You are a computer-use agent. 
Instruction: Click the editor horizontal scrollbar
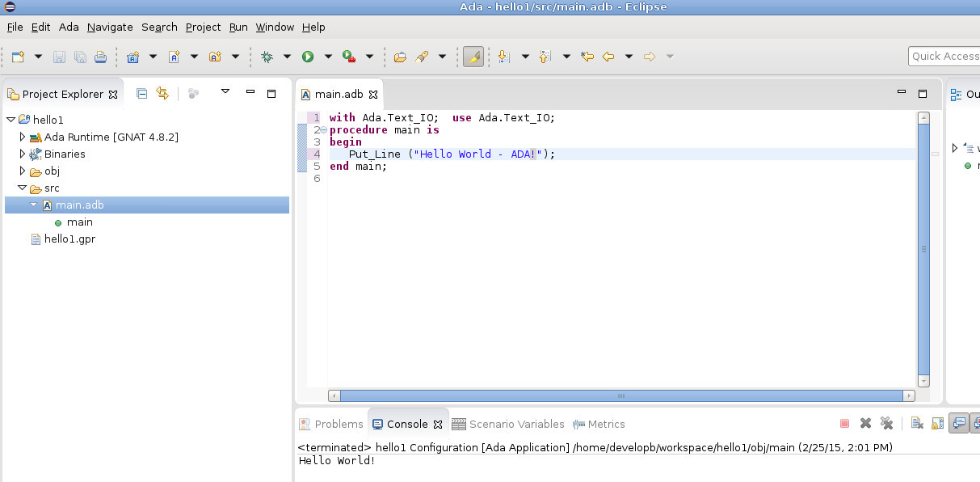click(x=621, y=395)
